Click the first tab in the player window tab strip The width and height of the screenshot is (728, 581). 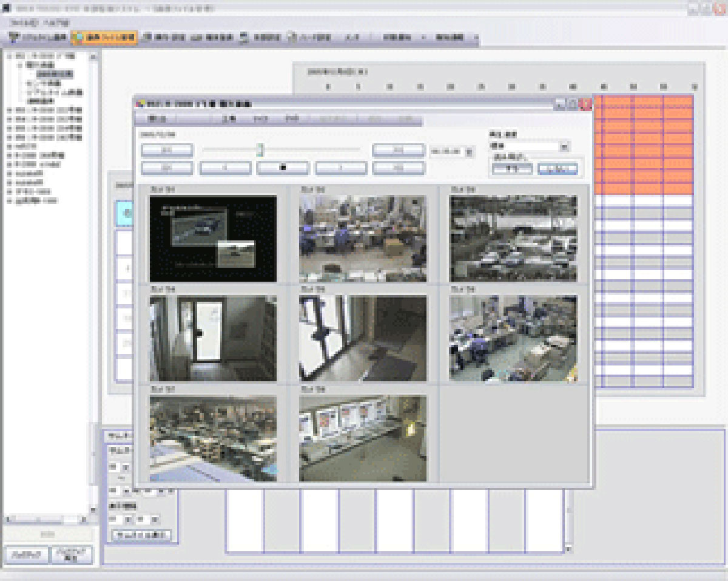pyautogui.click(x=158, y=119)
